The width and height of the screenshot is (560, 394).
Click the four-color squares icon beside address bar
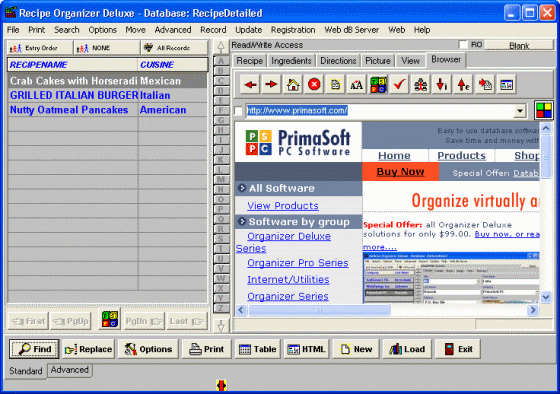pos(544,110)
